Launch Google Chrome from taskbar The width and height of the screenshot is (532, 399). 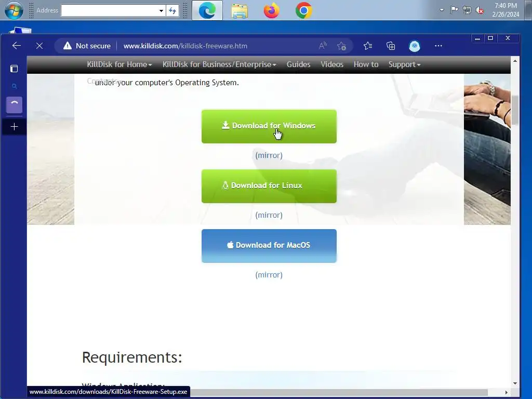tap(303, 10)
